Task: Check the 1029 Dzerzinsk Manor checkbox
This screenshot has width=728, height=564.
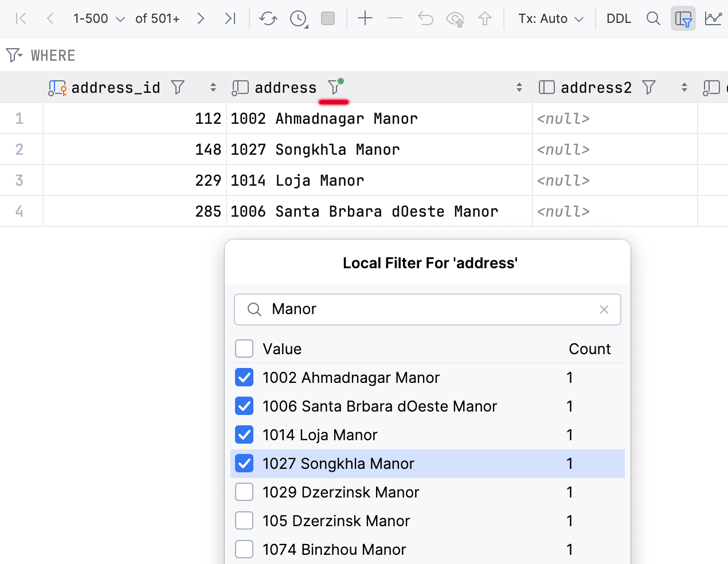Action: (244, 492)
